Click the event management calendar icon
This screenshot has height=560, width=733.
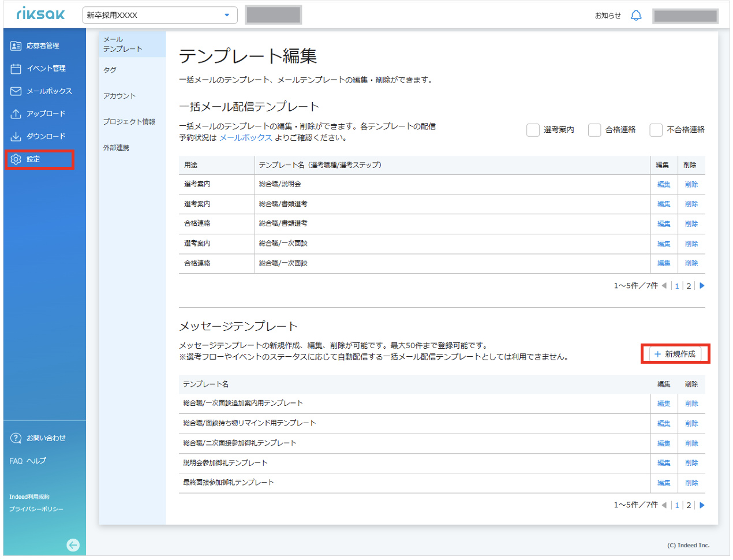tap(16, 69)
